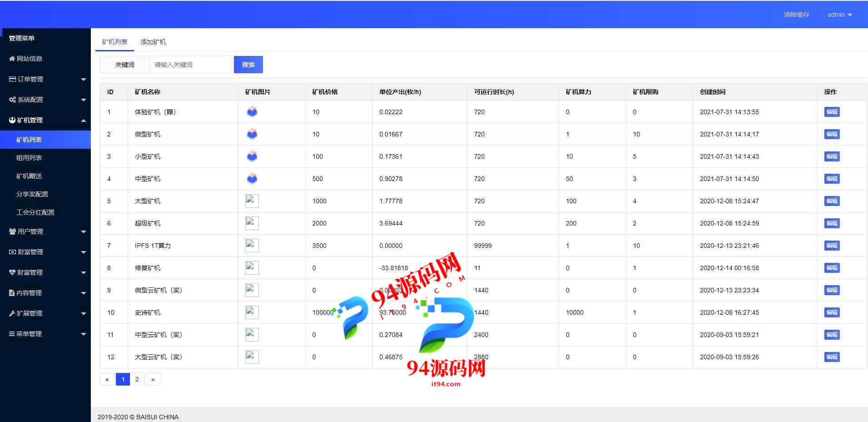Click pagination page 1

pos(123,379)
